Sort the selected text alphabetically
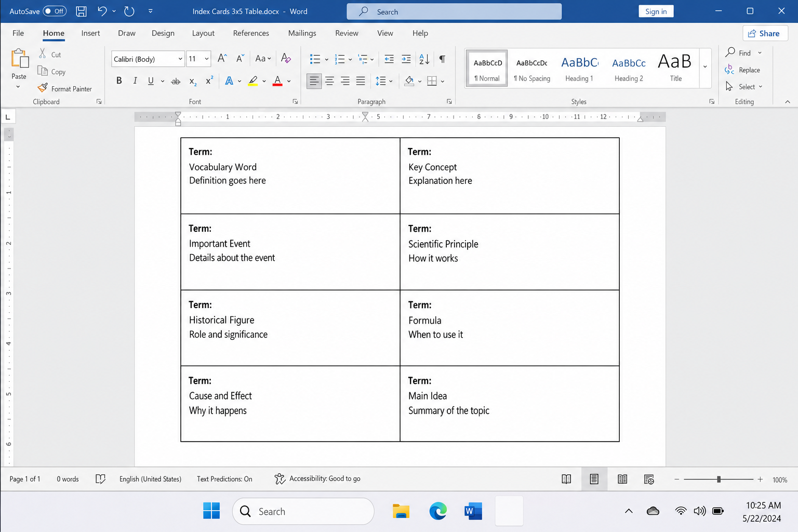The width and height of the screenshot is (798, 532). [x=424, y=59]
